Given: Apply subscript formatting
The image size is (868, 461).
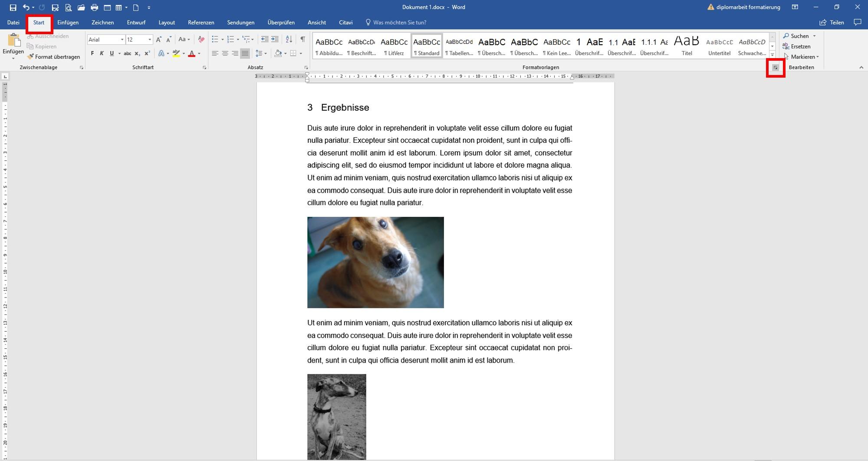Looking at the screenshot, I should pyautogui.click(x=137, y=53).
